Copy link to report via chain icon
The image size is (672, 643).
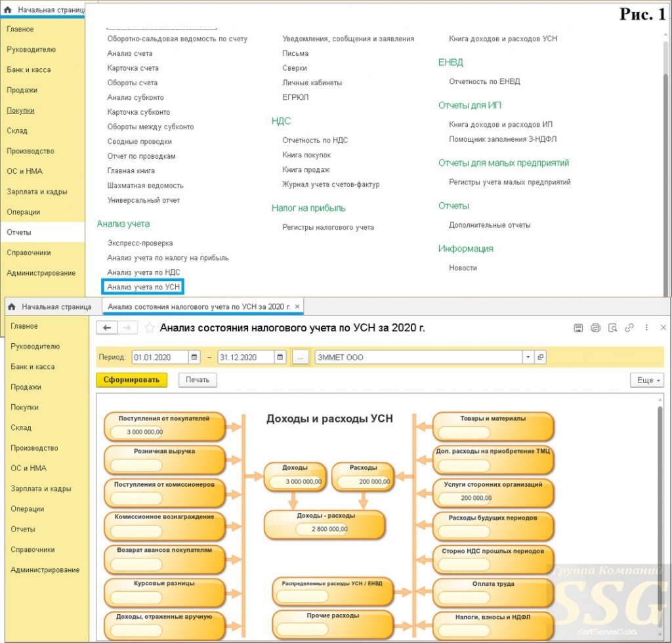pos(629,328)
